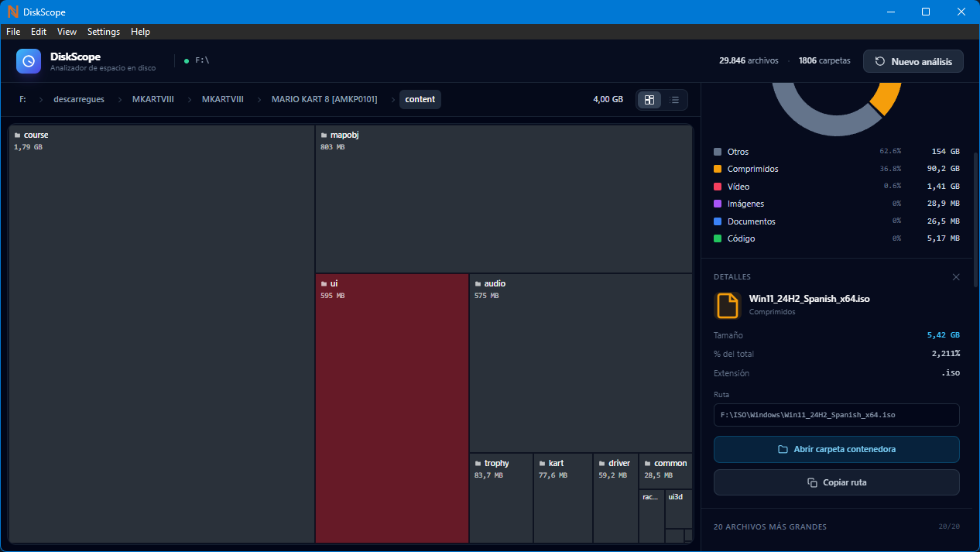Click the 29.846 archivos count
This screenshot has width=980, height=552.
749,60
